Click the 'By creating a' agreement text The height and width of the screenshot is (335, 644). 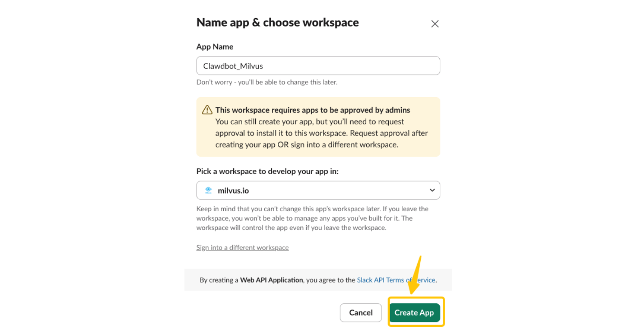pyautogui.click(x=219, y=280)
